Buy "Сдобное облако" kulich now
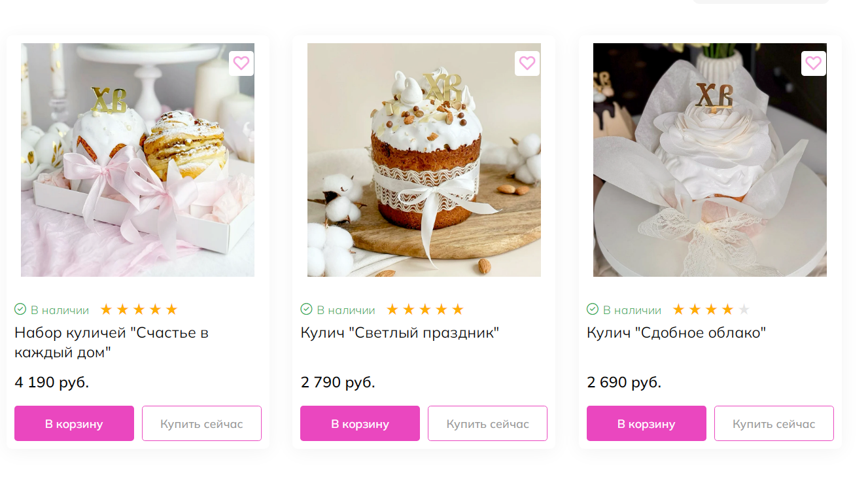The image size is (868, 496). point(774,423)
